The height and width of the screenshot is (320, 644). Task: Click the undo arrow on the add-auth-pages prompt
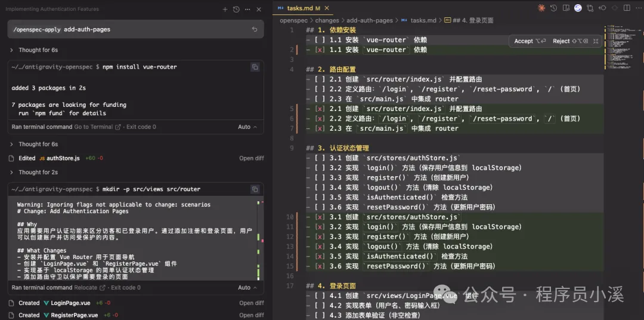tap(255, 29)
